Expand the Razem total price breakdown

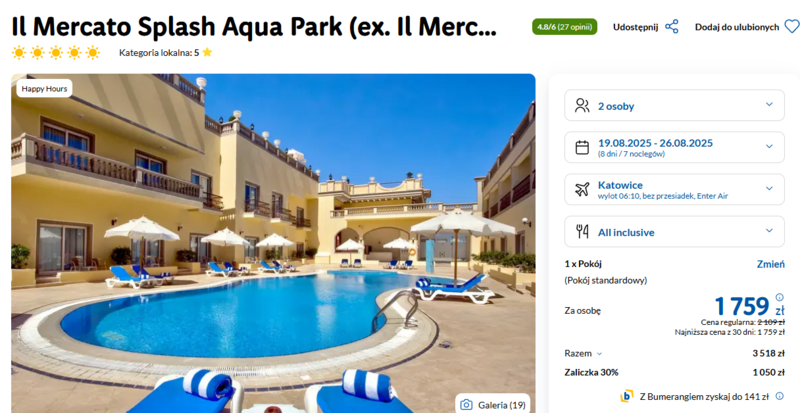[x=584, y=353]
